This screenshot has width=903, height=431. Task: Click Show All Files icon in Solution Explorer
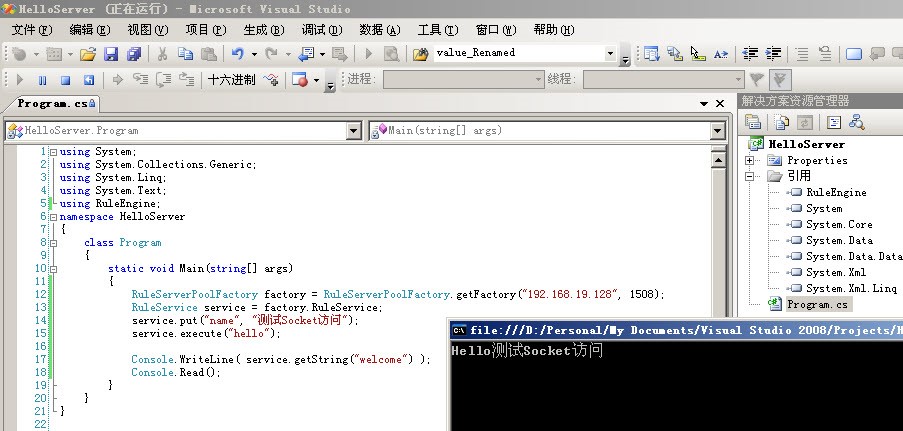tap(781, 122)
